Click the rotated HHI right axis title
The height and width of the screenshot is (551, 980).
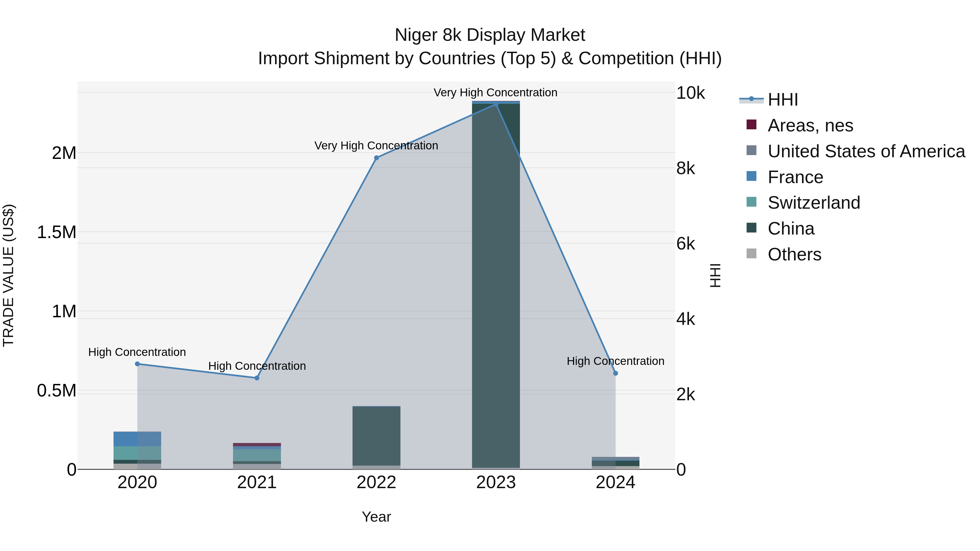click(716, 275)
